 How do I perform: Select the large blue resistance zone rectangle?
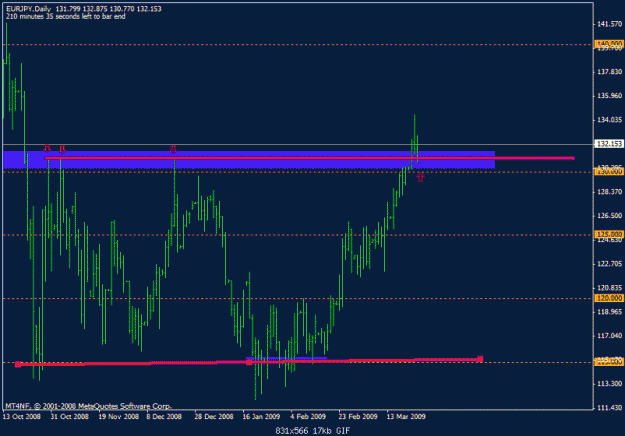point(249,159)
